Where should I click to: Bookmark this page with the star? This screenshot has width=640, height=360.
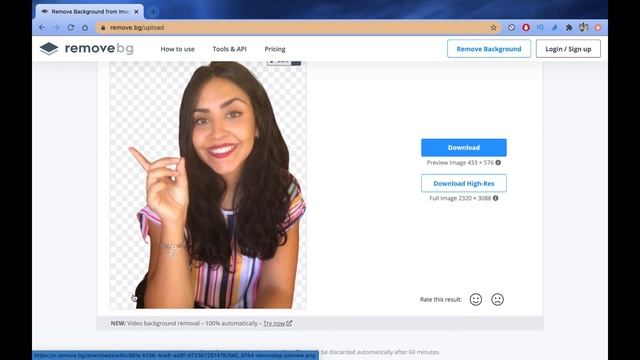pos(493,27)
